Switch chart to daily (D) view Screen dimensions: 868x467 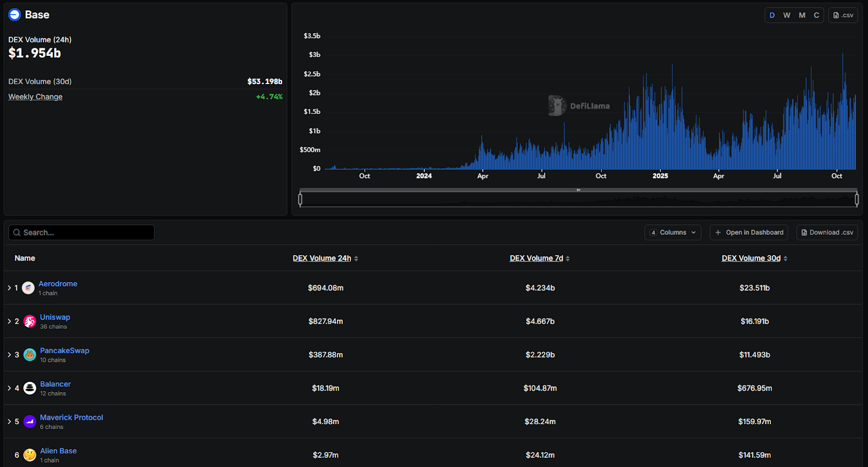tap(772, 15)
